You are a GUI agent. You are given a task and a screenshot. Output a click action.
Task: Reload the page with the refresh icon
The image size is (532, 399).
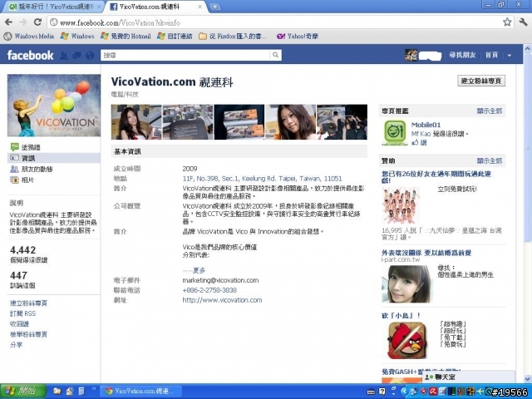click(37, 22)
